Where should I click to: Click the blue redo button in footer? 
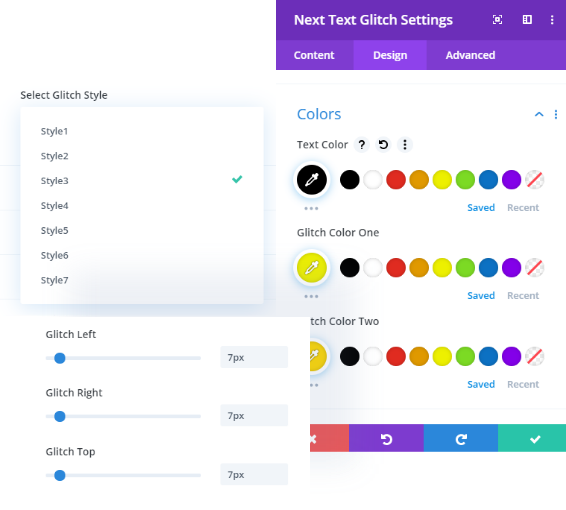click(x=461, y=439)
